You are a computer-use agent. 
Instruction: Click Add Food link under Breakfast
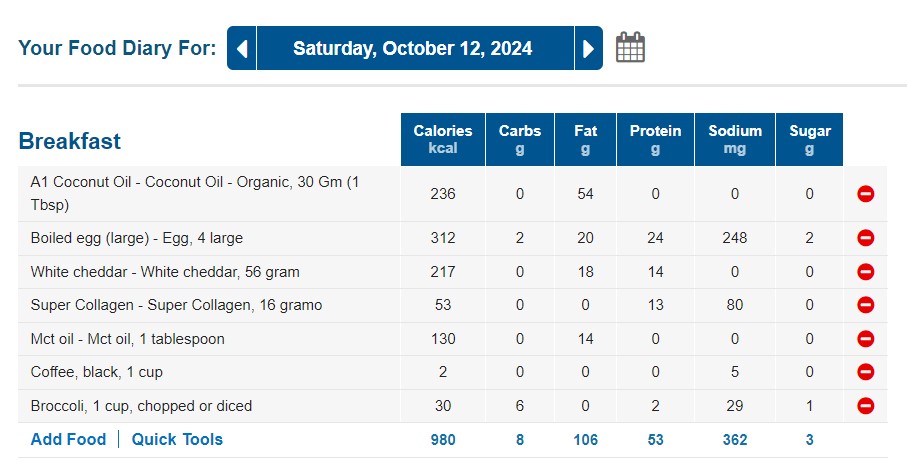68,439
